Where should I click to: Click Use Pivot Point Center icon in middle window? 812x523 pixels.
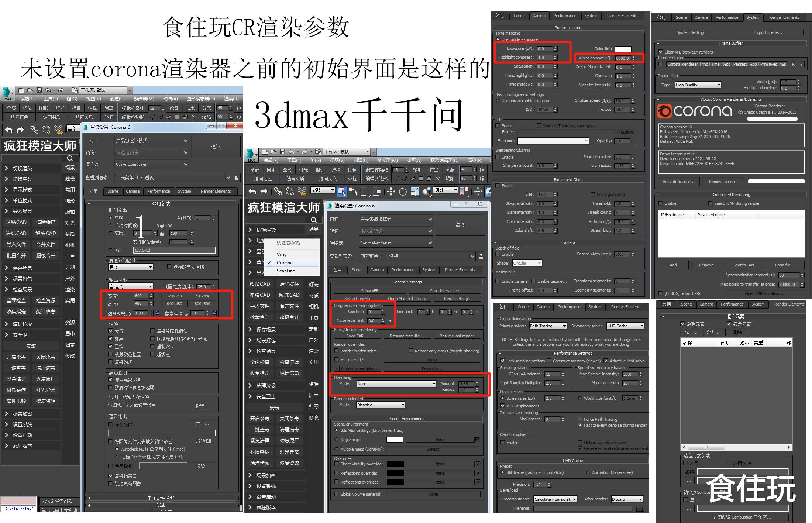(x=464, y=191)
